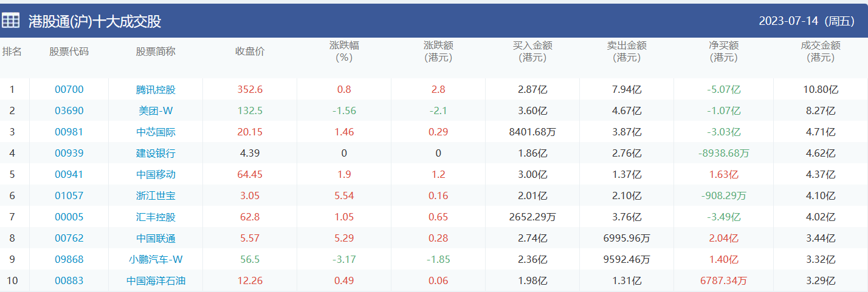This screenshot has width=868, height=292.
Task: Open stock code 00700 link
Action: coord(69,89)
